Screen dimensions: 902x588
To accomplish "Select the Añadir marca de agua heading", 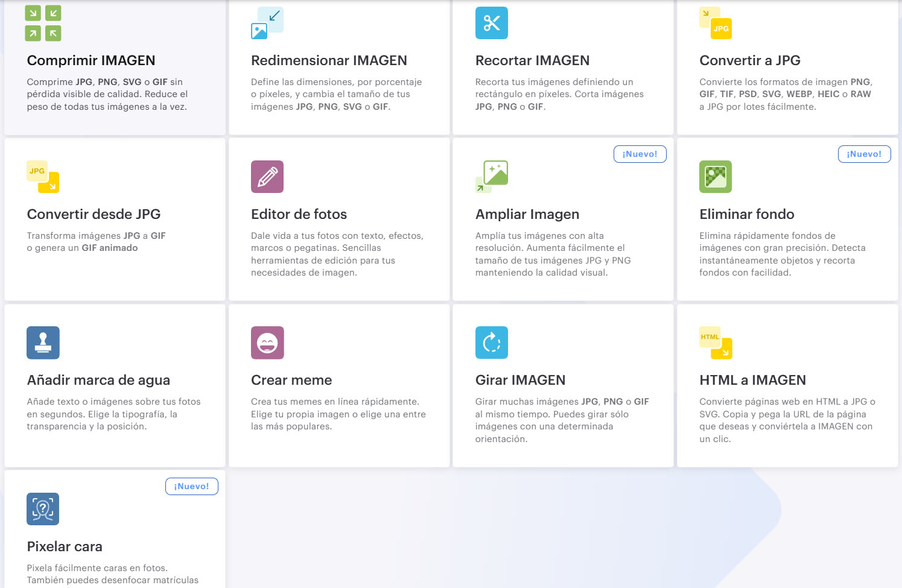I will [x=98, y=380].
